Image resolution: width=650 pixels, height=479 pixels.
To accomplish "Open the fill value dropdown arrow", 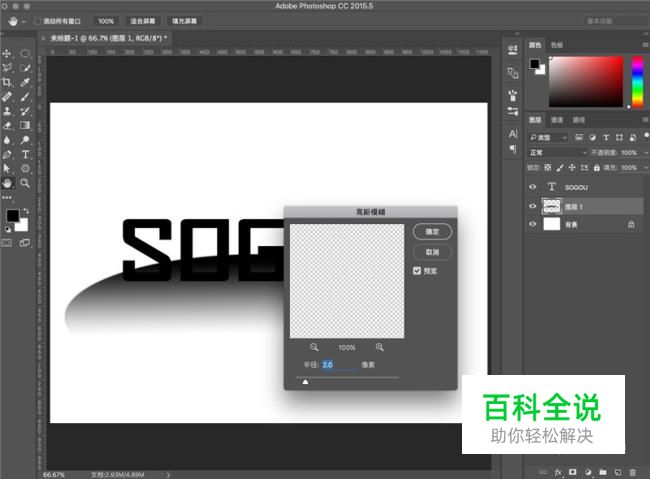I will click(x=646, y=168).
